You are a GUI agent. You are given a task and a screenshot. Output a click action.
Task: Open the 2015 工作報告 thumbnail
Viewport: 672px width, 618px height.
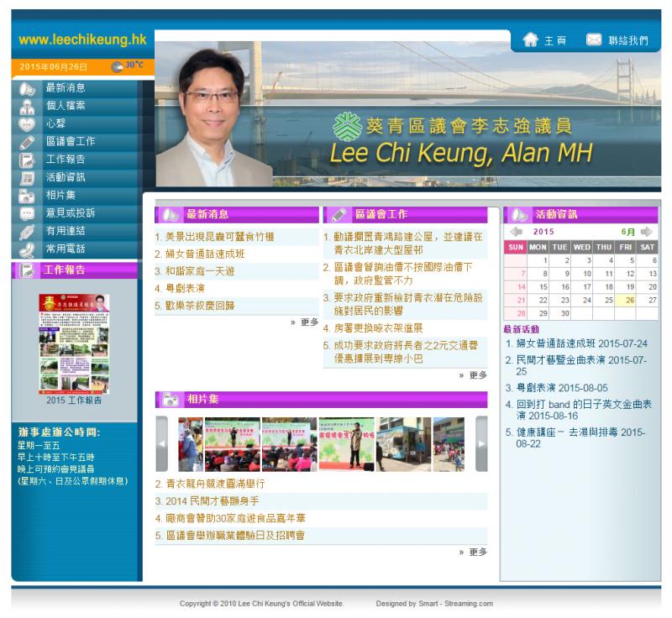click(74, 343)
